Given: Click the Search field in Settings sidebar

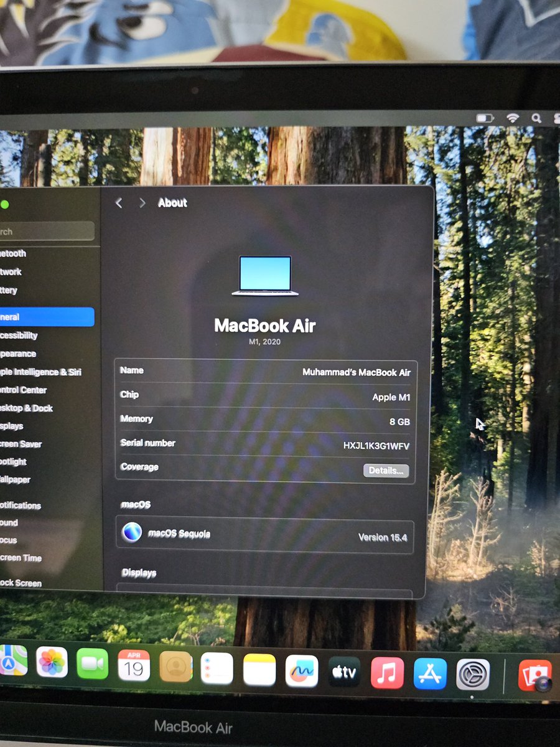Looking at the screenshot, I should click(47, 231).
